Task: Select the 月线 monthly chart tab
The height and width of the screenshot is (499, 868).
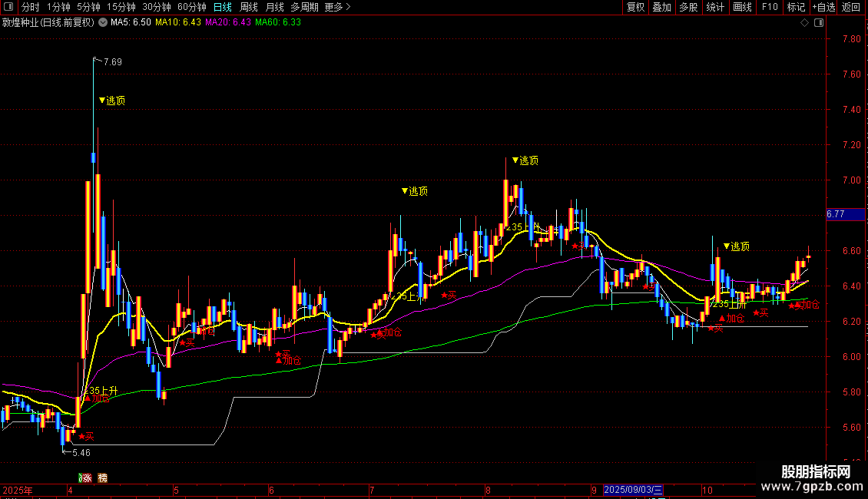Action: pos(274,7)
